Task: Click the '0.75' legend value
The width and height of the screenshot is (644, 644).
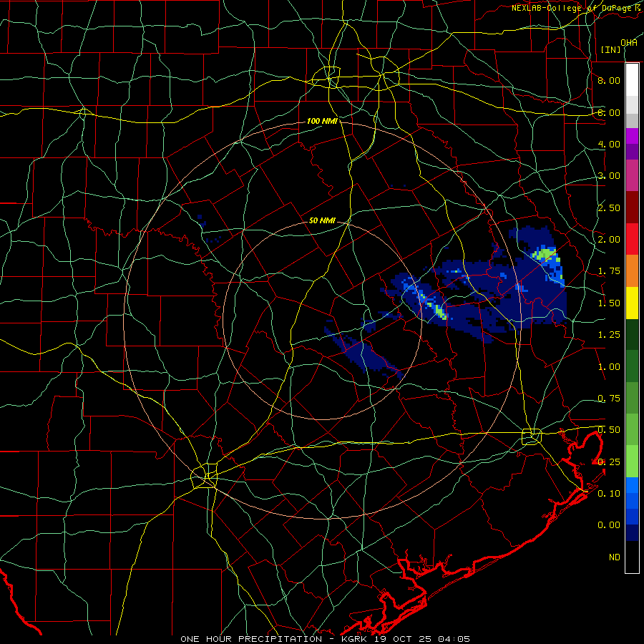Action: tap(609, 399)
